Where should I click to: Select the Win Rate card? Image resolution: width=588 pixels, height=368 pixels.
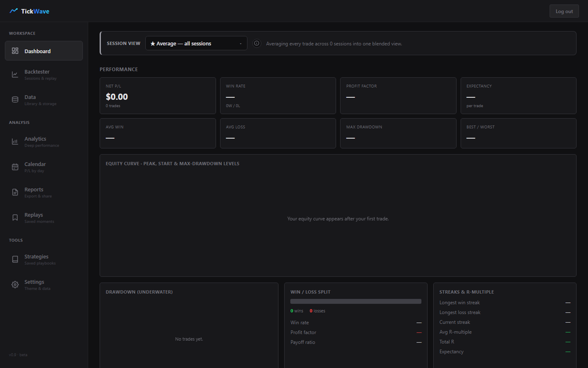[x=278, y=96]
